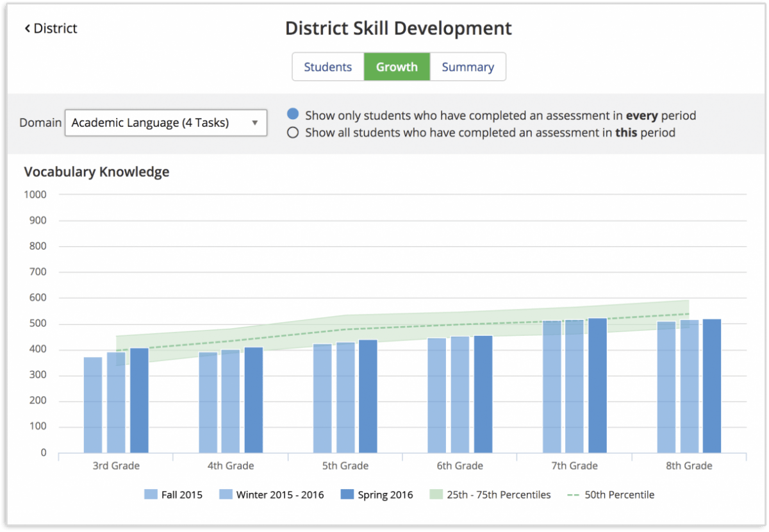Click the Domain dropdown arrow
The width and height of the screenshot is (769, 532).
(254, 122)
